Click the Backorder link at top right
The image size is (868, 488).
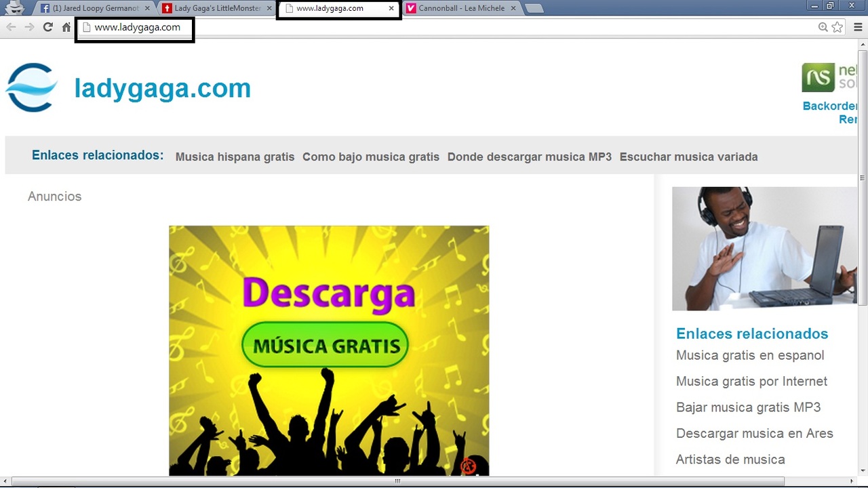[x=830, y=106]
